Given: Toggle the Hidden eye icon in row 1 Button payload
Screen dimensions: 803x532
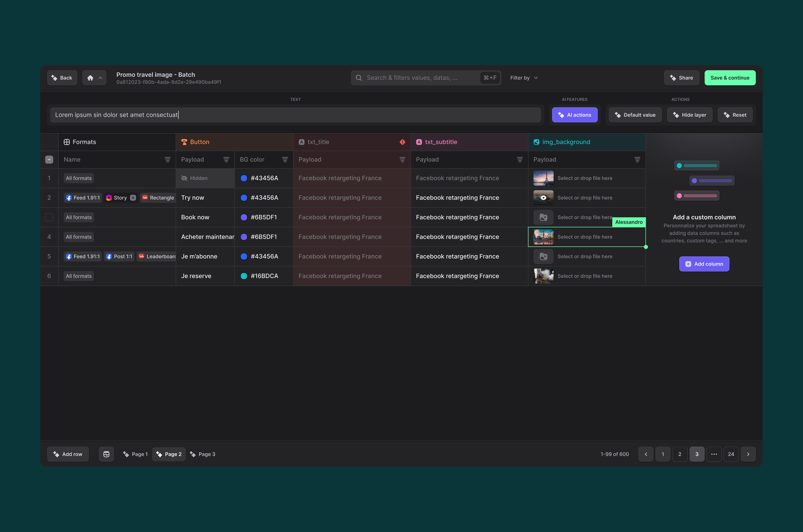Looking at the screenshot, I should (184, 178).
